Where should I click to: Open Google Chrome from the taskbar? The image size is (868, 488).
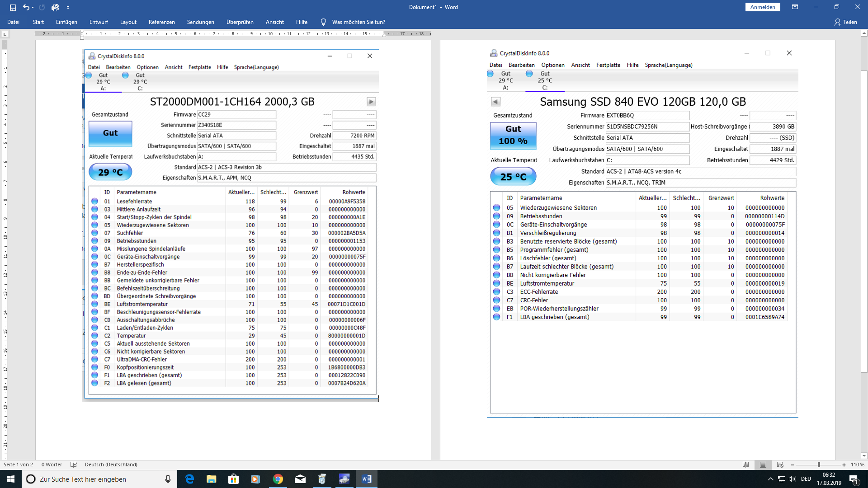click(278, 479)
